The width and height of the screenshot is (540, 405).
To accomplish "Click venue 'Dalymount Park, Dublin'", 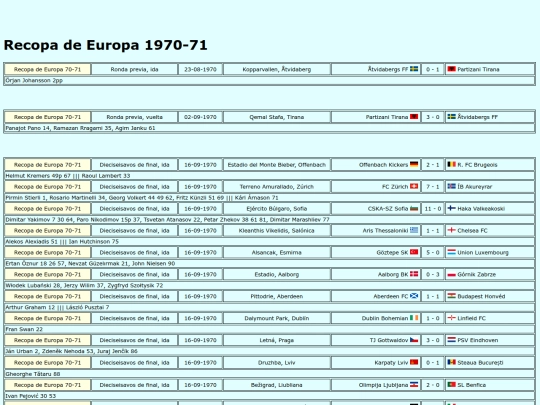I will point(277,318).
